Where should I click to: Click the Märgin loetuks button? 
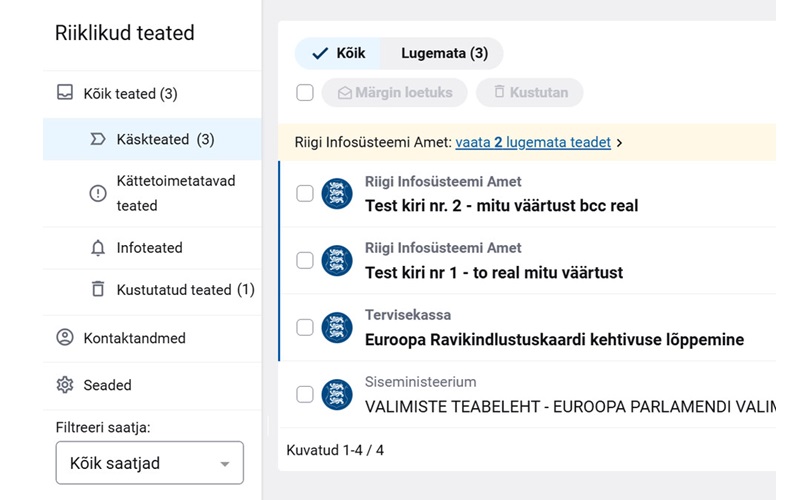(x=395, y=92)
